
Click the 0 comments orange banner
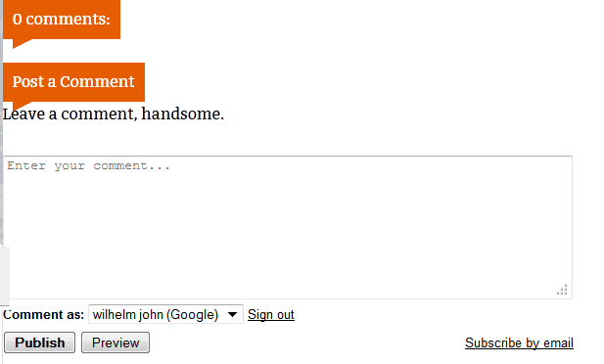(62, 20)
